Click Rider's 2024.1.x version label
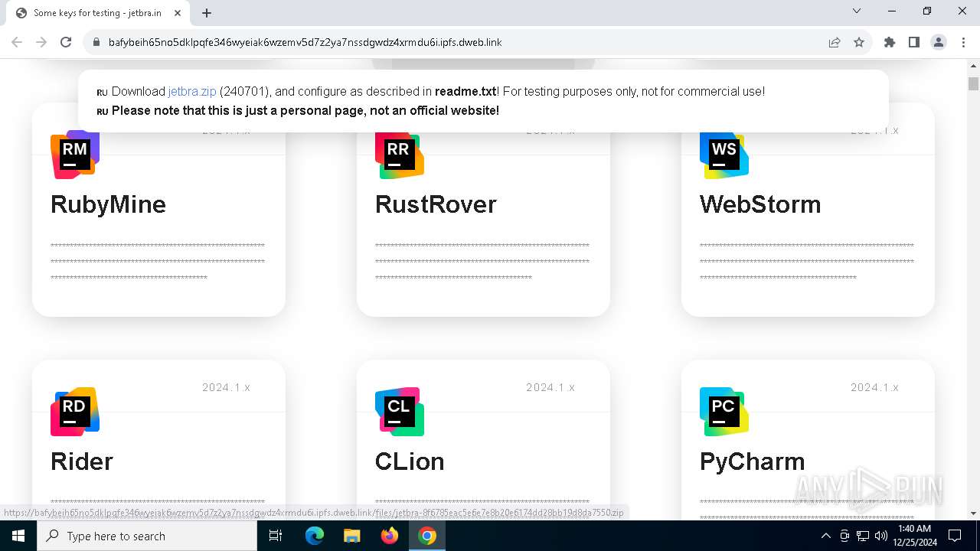Screen dimensions: 980x551 click(x=226, y=387)
